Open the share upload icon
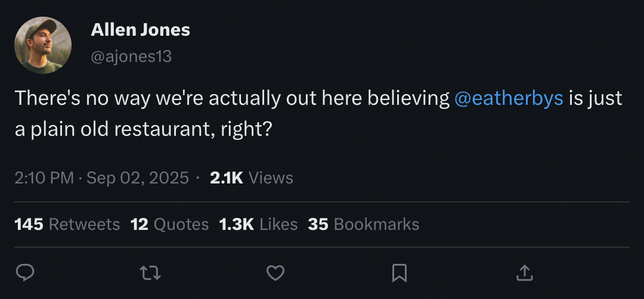Image resolution: width=644 pixels, height=299 pixels. (x=524, y=273)
